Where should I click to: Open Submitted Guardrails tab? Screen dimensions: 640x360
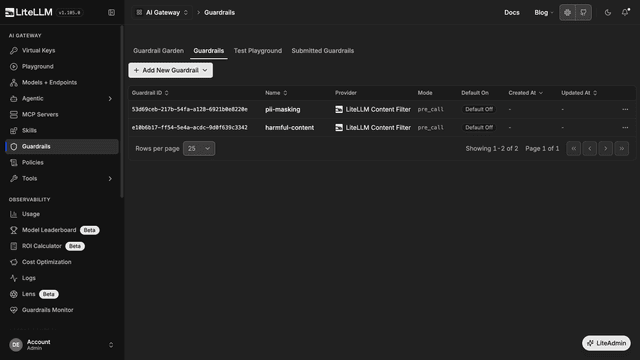tap(322, 51)
